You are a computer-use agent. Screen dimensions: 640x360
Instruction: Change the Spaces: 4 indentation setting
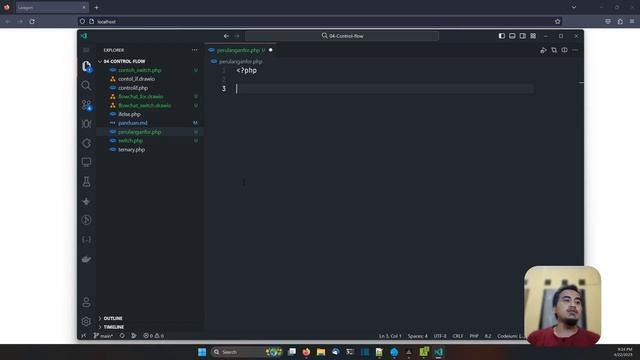point(418,336)
